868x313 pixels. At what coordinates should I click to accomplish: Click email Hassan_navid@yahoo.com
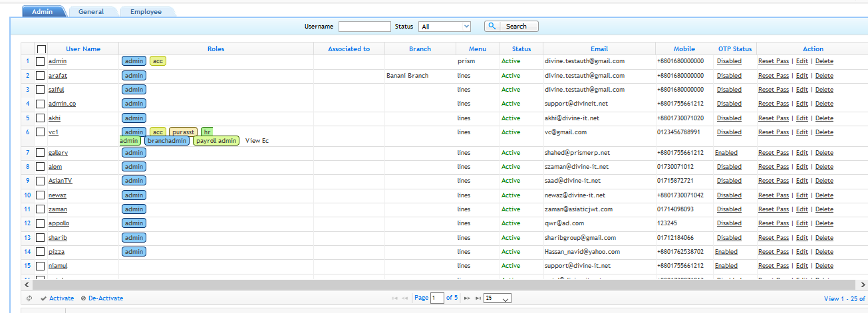[582, 252]
